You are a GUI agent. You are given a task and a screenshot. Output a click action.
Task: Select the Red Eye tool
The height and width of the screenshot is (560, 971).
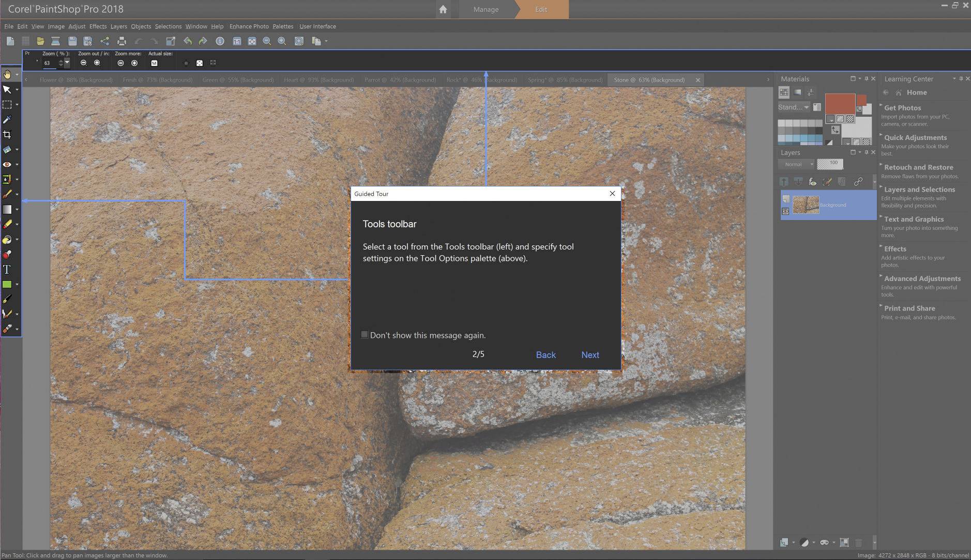pyautogui.click(x=8, y=164)
